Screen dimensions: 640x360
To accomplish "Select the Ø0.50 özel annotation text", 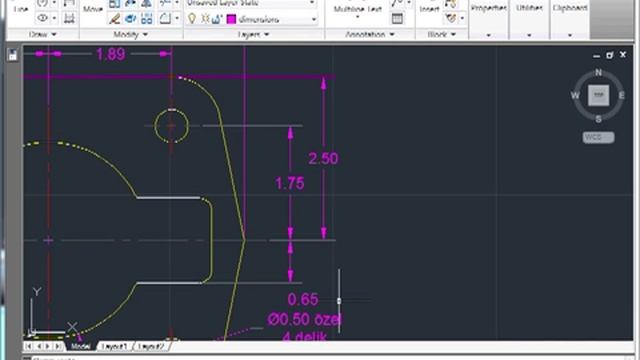I will (x=304, y=319).
